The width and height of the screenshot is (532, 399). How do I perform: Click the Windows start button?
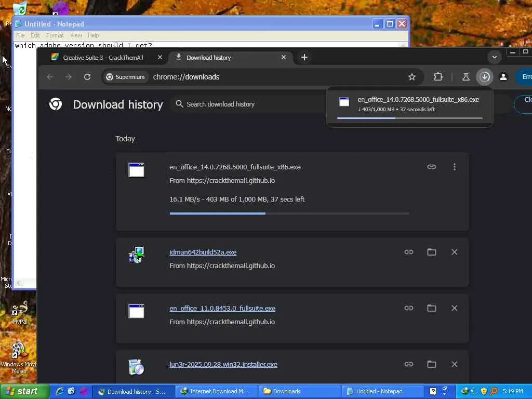[24, 391]
